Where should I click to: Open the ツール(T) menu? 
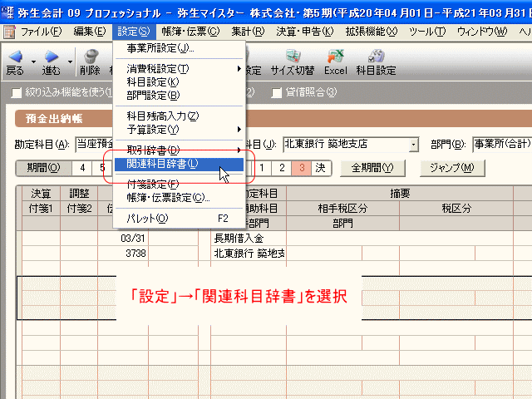427,32
